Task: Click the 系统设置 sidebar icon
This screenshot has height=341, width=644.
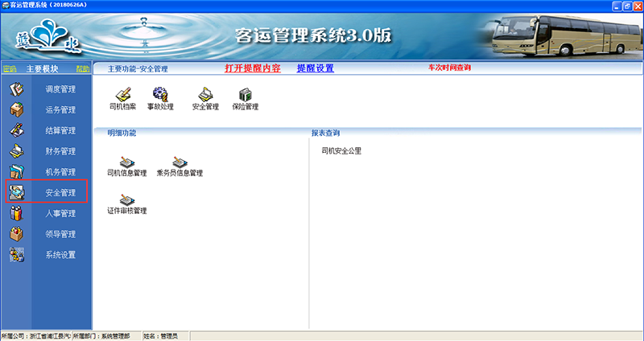Action: (16, 255)
